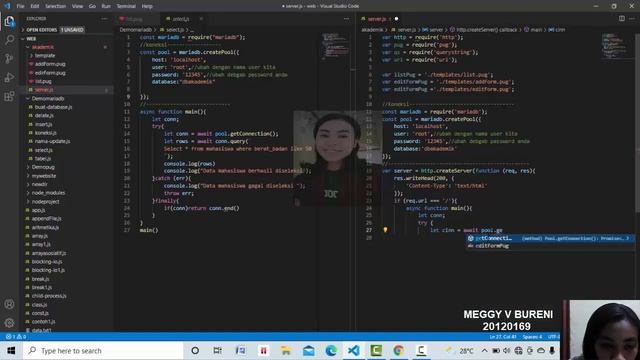Click the volume icon in system tray
This screenshot has height=360, width=640.
click(507, 351)
